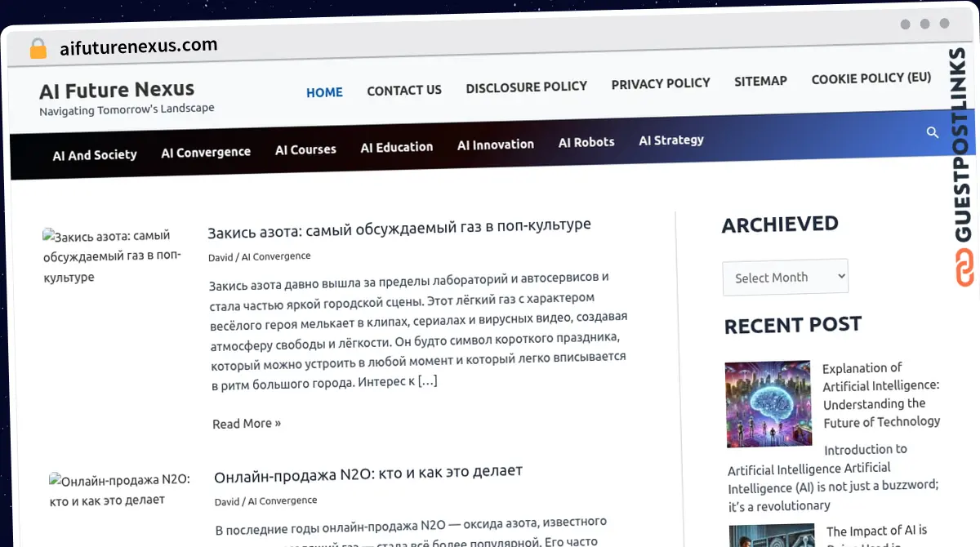
Task: Open the CONTACT US page
Action: coord(404,90)
